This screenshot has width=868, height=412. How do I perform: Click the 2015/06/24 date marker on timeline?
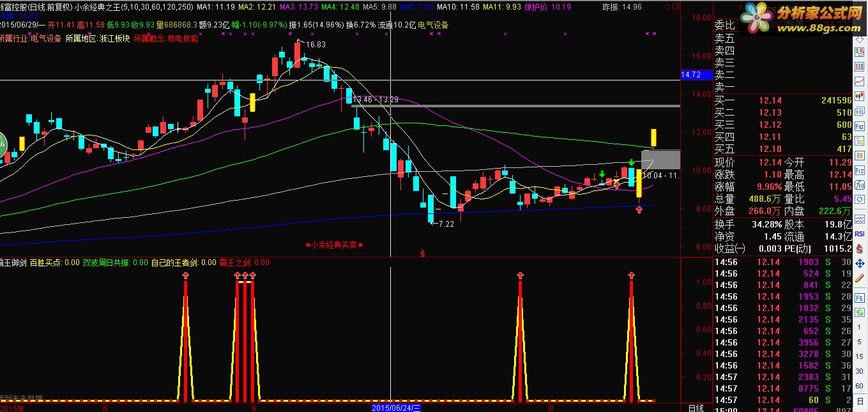[396, 408]
